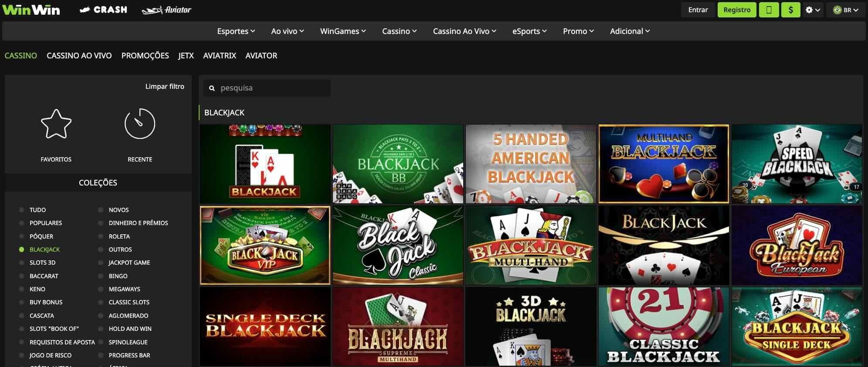Select the POPULARES collection filter

click(x=45, y=223)
